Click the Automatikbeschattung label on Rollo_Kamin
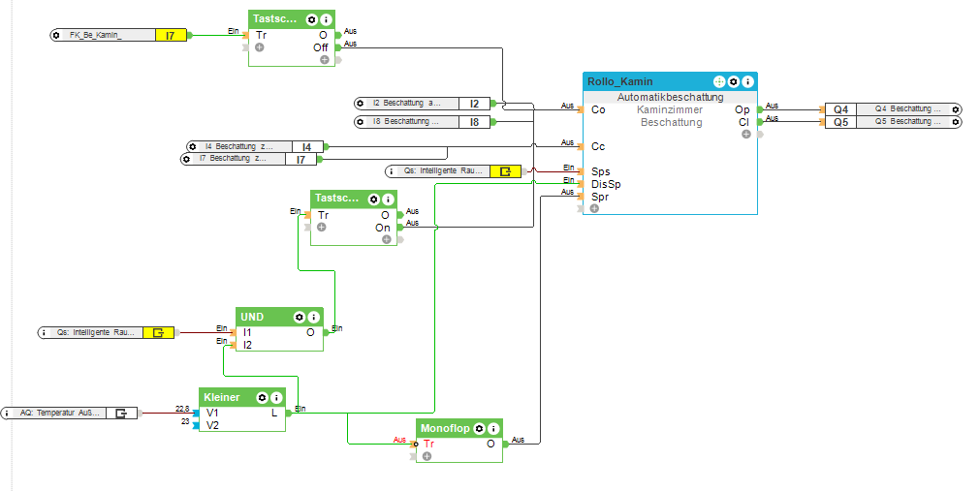 tap(671, 98)
